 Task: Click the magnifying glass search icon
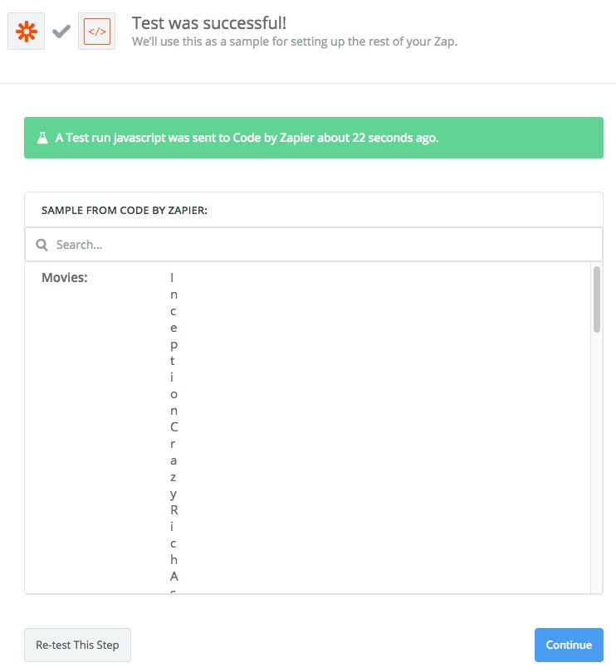coord(42,246)
